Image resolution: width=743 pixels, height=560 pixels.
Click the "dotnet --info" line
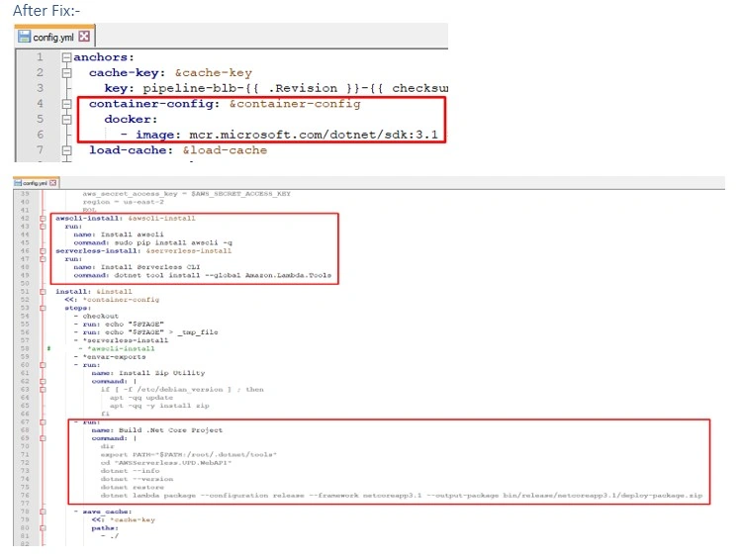click(x=130, y=471)
